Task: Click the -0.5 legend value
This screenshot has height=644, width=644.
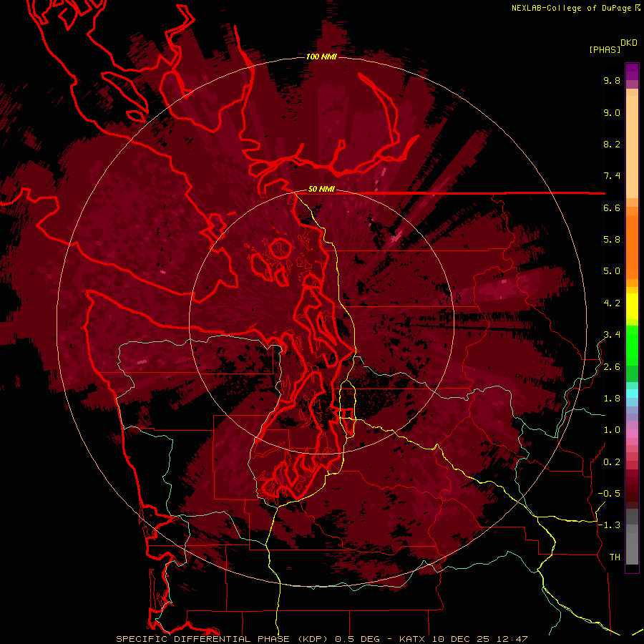Action: coord(609,493)
